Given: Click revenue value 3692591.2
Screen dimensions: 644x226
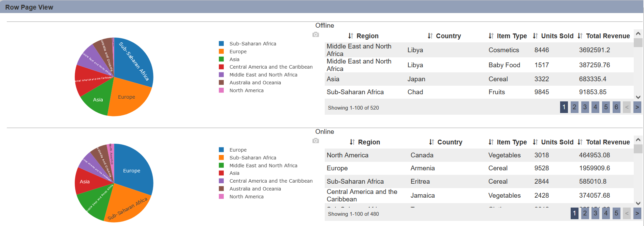Looking at the screenshot, I should pos(595,50).
